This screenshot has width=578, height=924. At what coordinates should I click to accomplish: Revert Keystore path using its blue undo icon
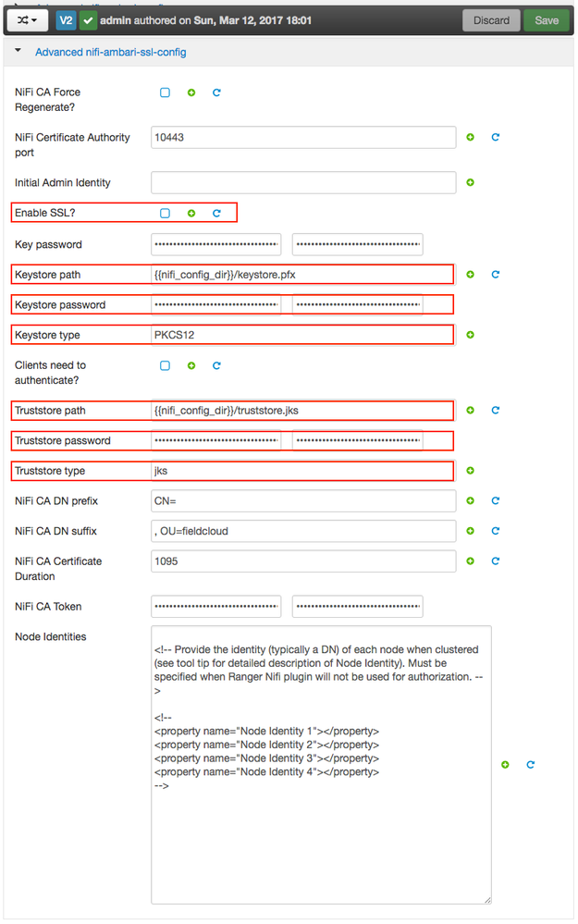tap(496, 274)
